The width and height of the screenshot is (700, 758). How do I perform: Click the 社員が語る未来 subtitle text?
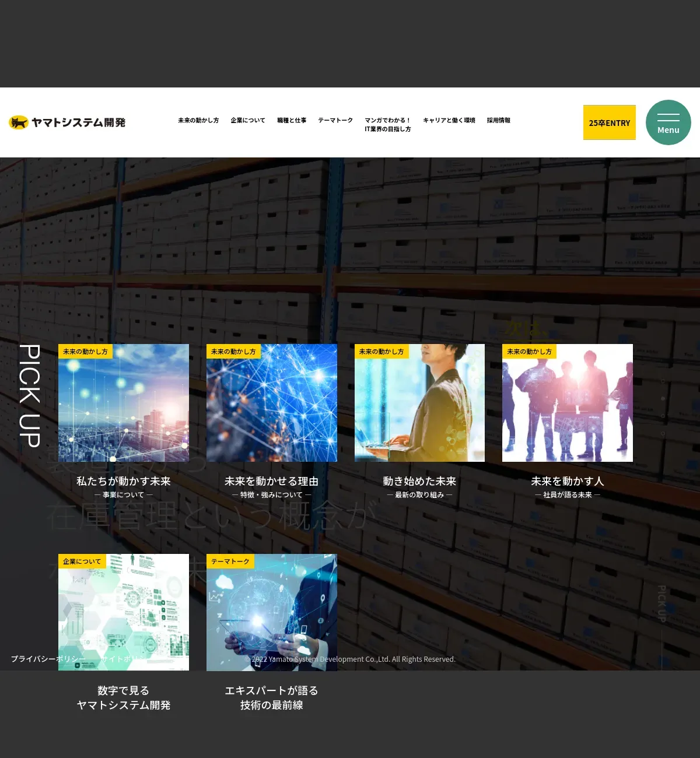(x=568, y=495)
